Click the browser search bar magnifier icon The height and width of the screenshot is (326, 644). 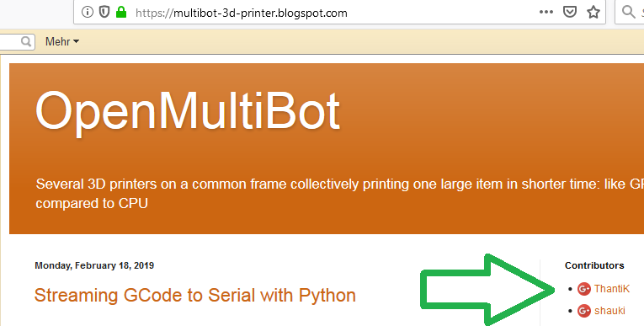(x=628, y=12)
